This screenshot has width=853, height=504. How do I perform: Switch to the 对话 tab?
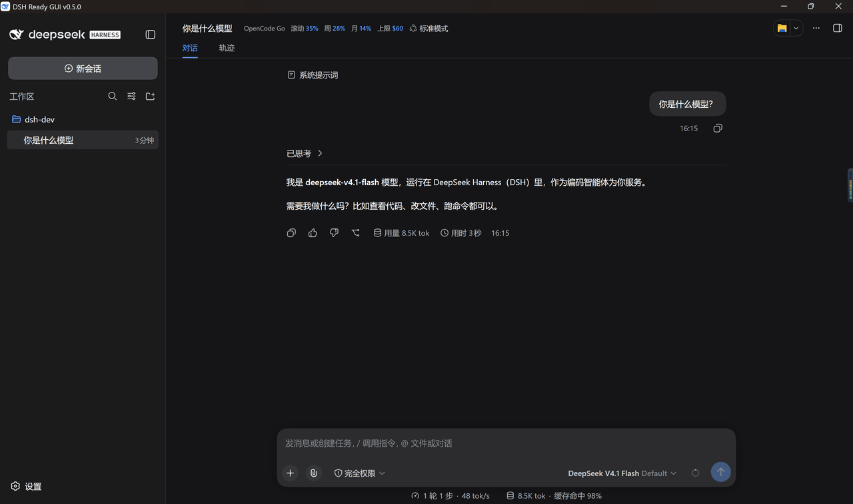tap(190, 48)
